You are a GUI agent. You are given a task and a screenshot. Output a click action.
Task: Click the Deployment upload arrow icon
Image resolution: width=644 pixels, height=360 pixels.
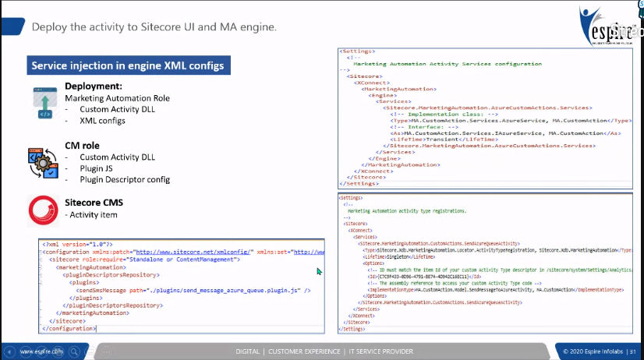click(x=45, y=102)
